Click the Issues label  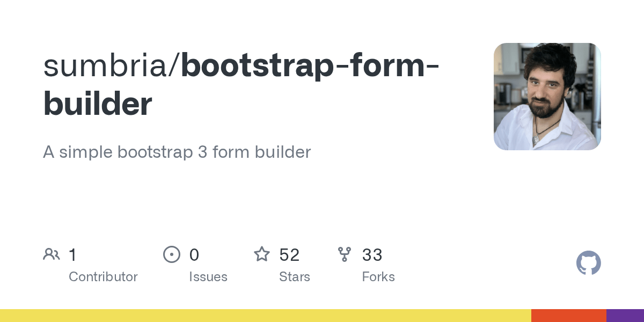(x=208, y=277)
